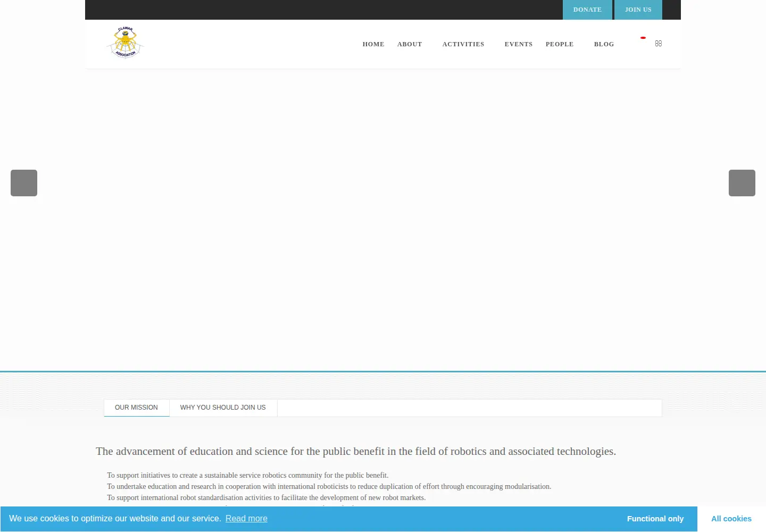Open the cookie policy Read more link
The height and width of the screenshot is (532, 766).
246,519
